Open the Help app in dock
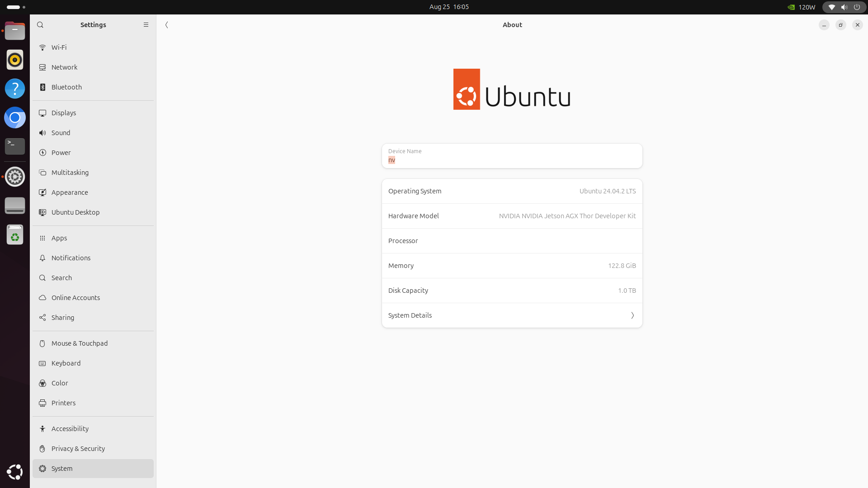The image size is (868, 488). coord(15,89)
